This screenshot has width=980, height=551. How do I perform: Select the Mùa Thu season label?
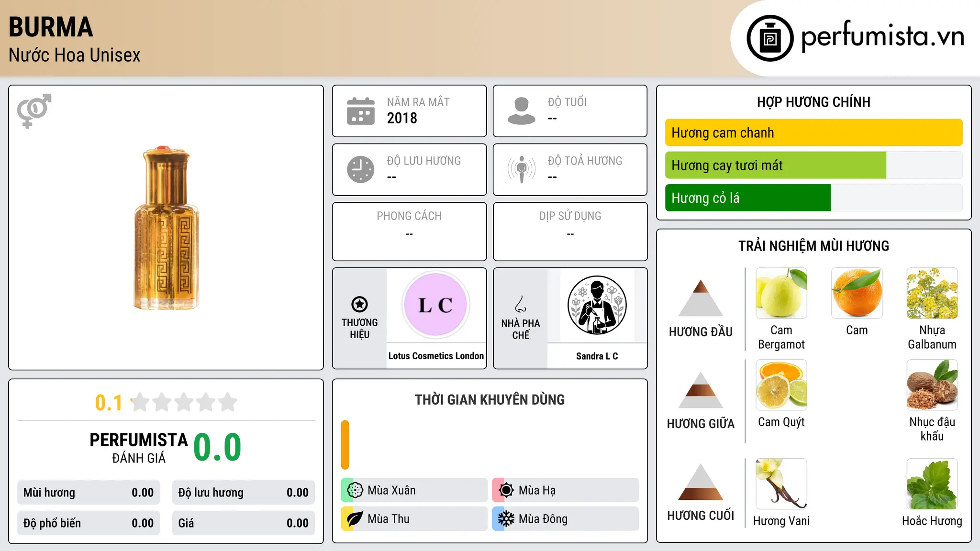tap(388, 519)
